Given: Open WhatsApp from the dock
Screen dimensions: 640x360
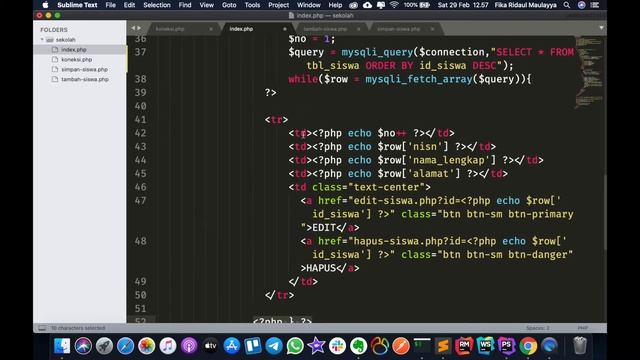Looking at the screenshot, I should [x=295, y=346].
